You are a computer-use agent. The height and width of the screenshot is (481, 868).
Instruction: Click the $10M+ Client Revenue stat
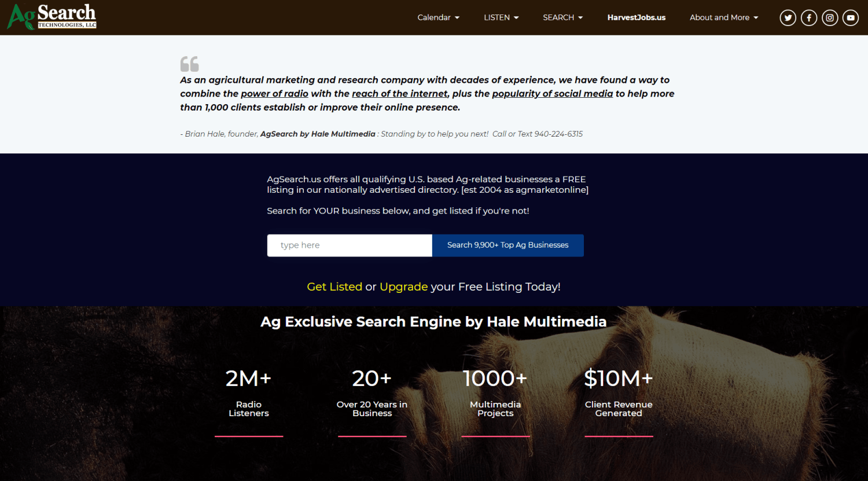pyautogui.click(x=619, y=393)
